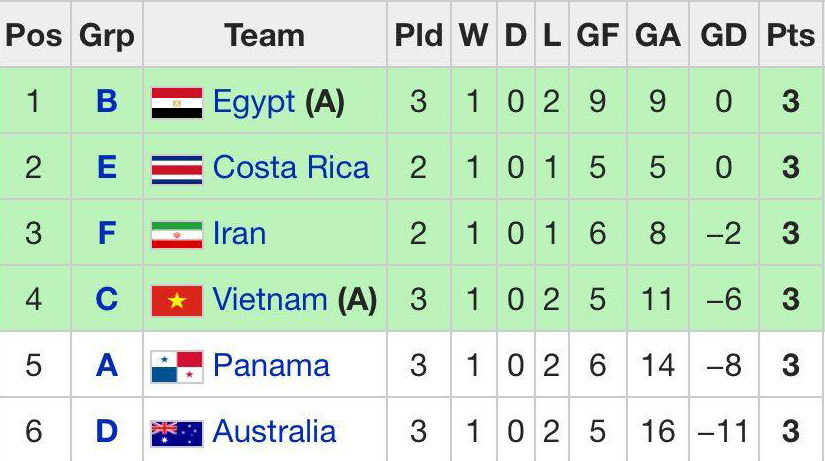Open Group D link for Australia

pos(107,432)
